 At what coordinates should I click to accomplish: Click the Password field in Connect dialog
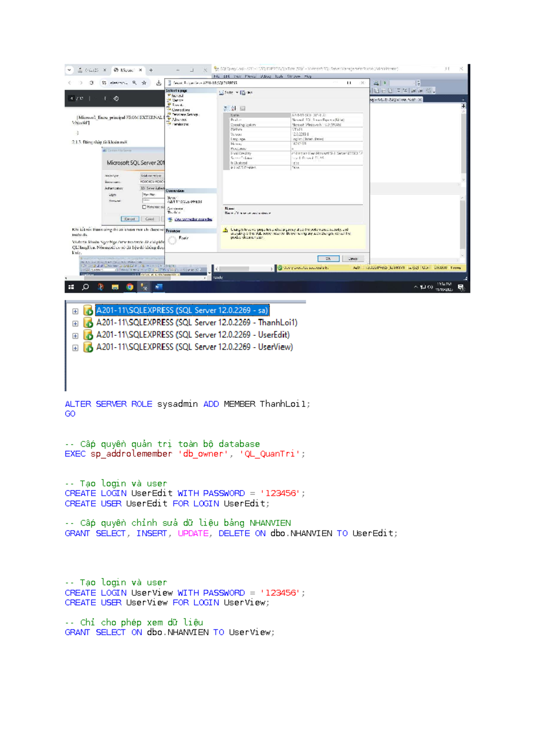click(153, 201)
